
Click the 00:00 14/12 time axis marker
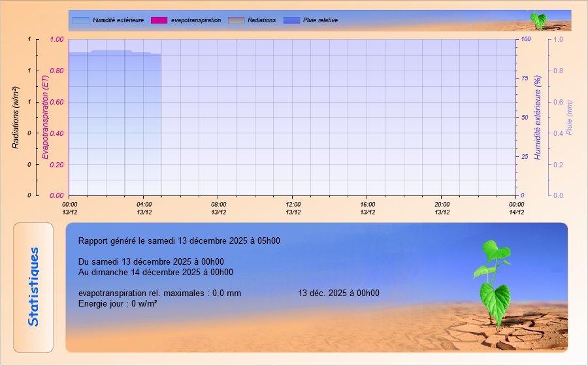click(517, 208)
